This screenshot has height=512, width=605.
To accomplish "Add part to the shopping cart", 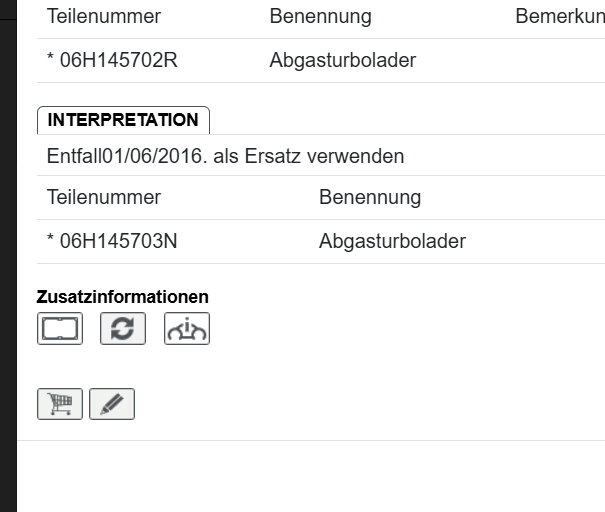I will (x=60, y=404).
